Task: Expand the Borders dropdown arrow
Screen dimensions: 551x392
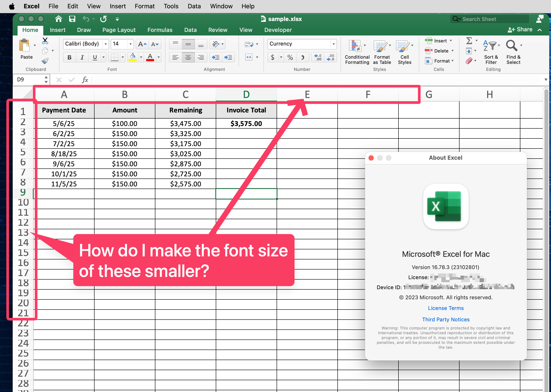Action: pos(123,57)
